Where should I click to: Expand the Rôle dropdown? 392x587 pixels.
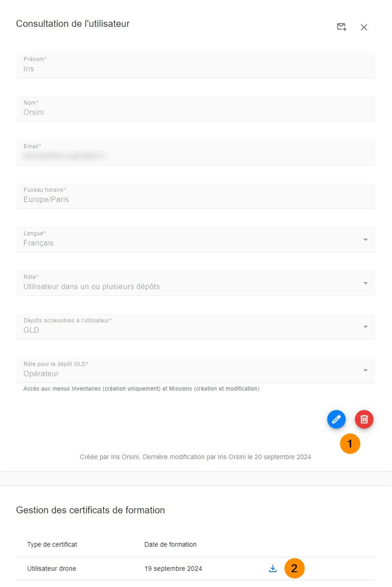coord(365,283)
